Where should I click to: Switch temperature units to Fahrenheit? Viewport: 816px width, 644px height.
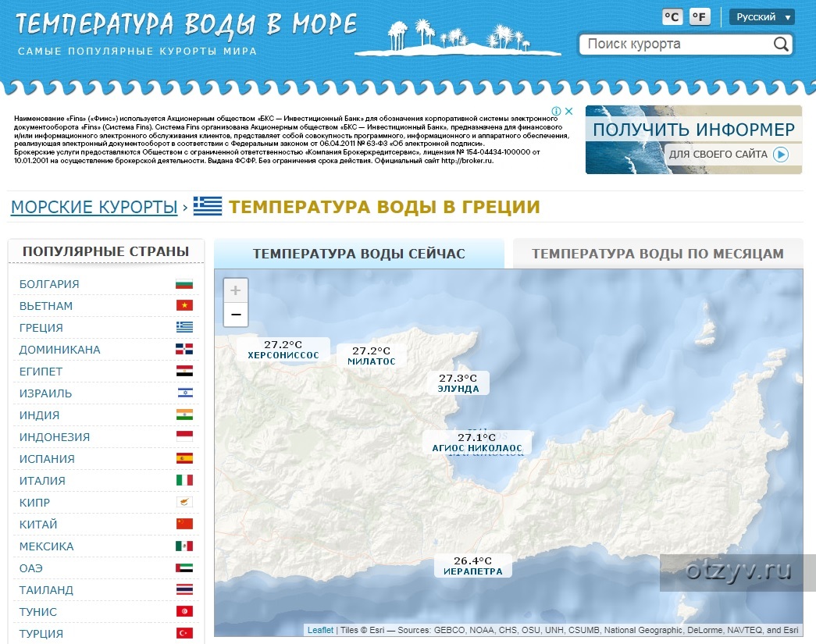pyautogui.click(x=700, y=17)
